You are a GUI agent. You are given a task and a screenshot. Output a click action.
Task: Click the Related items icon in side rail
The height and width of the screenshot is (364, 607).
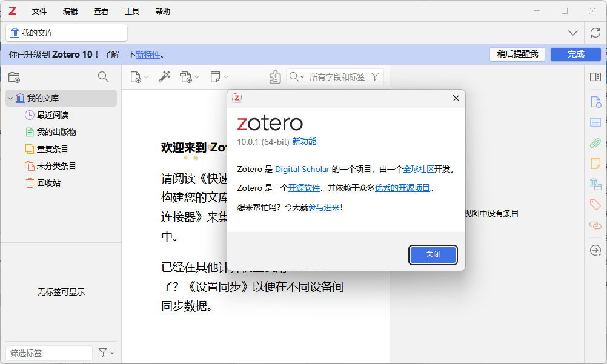[x=595, y=225]
